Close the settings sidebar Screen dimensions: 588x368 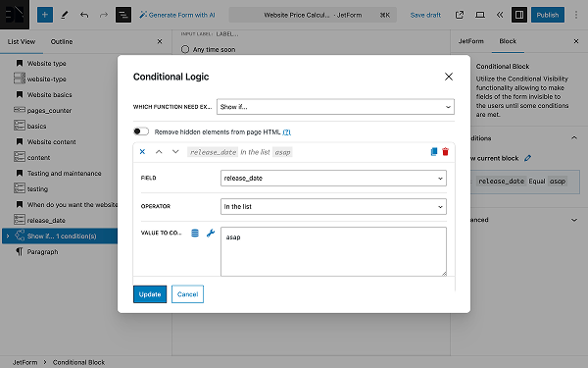click(576, 41)
